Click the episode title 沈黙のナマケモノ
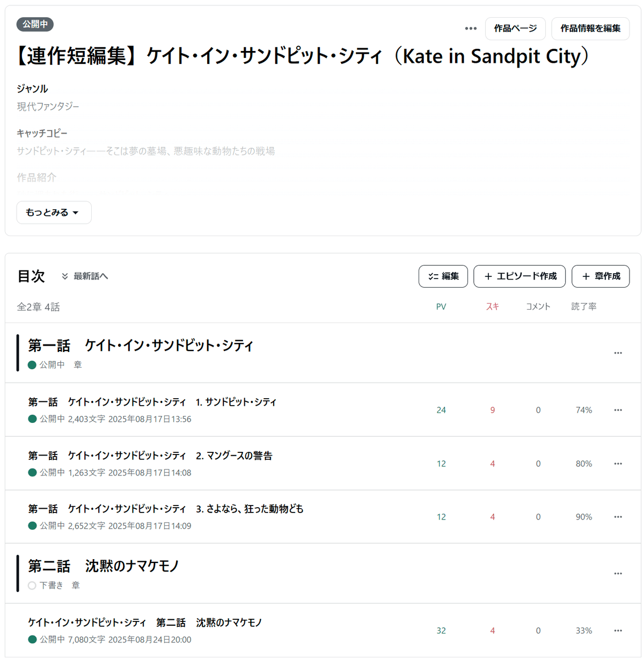 [229, 623]
